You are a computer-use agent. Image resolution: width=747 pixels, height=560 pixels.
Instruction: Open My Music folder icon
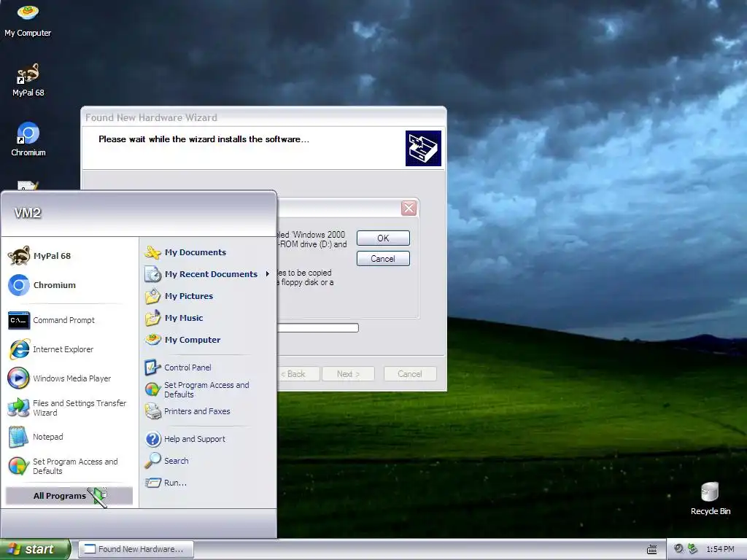coord(153,318)
